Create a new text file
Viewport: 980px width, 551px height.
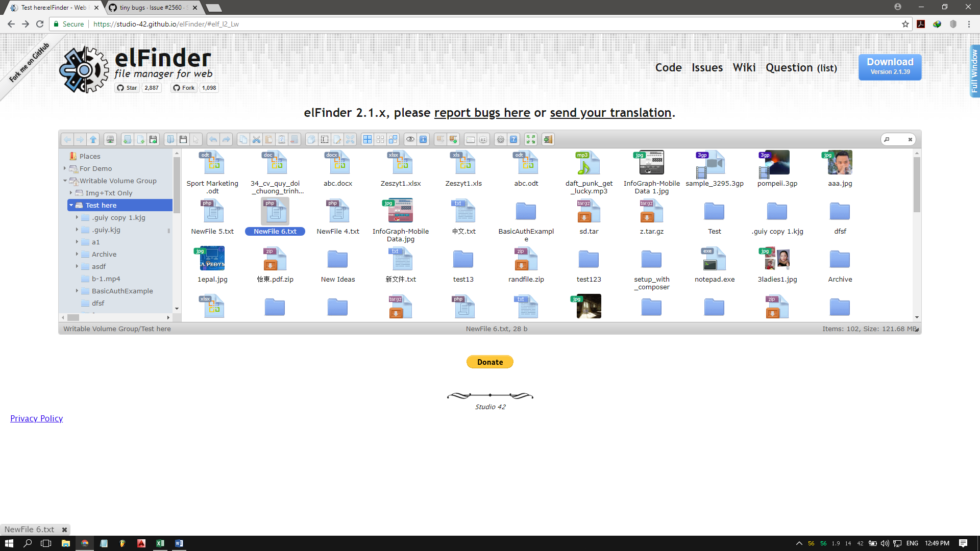coord(141,139)
